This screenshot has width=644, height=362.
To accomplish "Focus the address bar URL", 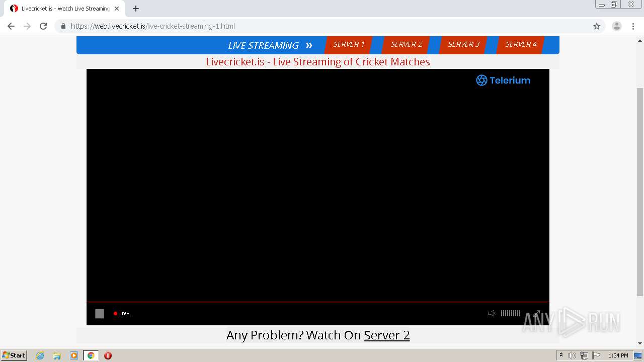I will [x=153, y=26].
